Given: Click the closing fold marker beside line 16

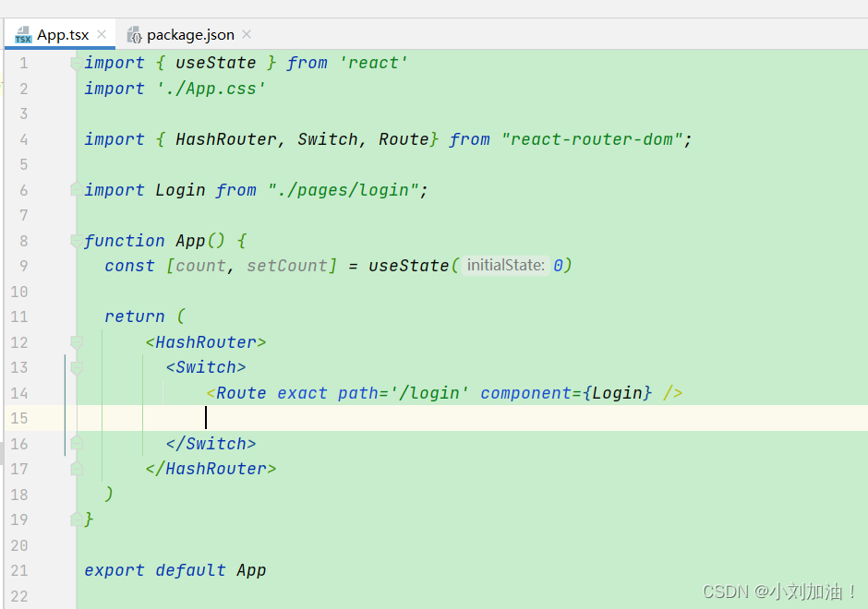Looking at the screenshot, I should pos(76,443).
